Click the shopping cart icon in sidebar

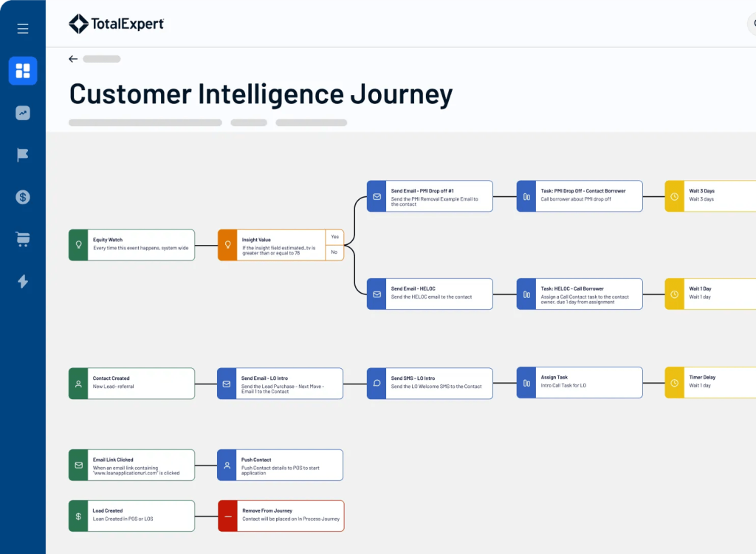click(23, 239)
